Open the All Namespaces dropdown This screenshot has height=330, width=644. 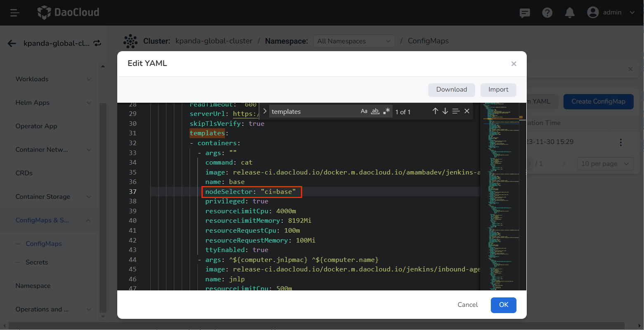354,41
